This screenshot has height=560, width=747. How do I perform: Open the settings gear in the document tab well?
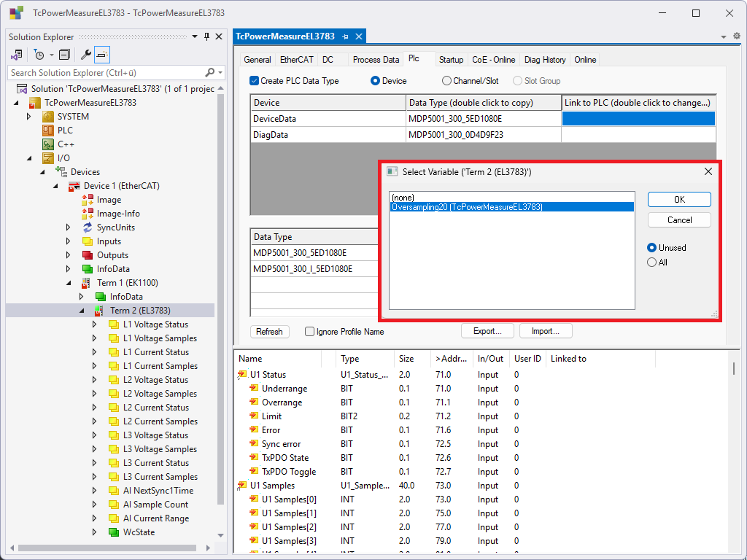737,36
